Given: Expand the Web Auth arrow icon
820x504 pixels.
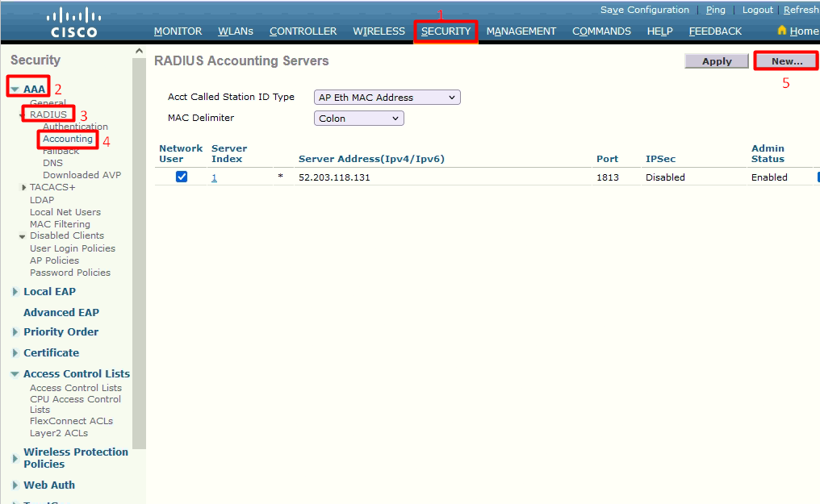Looking at the screenshot, I should click(x=15, y=485).
